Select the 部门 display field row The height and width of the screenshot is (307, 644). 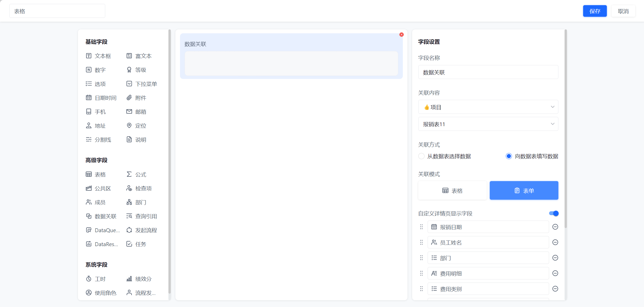(488, 258)
